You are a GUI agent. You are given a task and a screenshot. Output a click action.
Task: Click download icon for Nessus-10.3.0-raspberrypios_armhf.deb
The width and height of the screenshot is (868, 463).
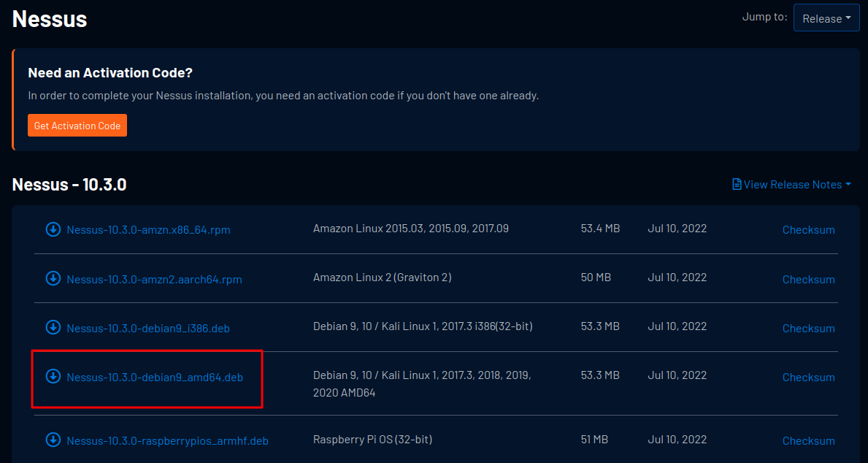(x=53, y=440)
